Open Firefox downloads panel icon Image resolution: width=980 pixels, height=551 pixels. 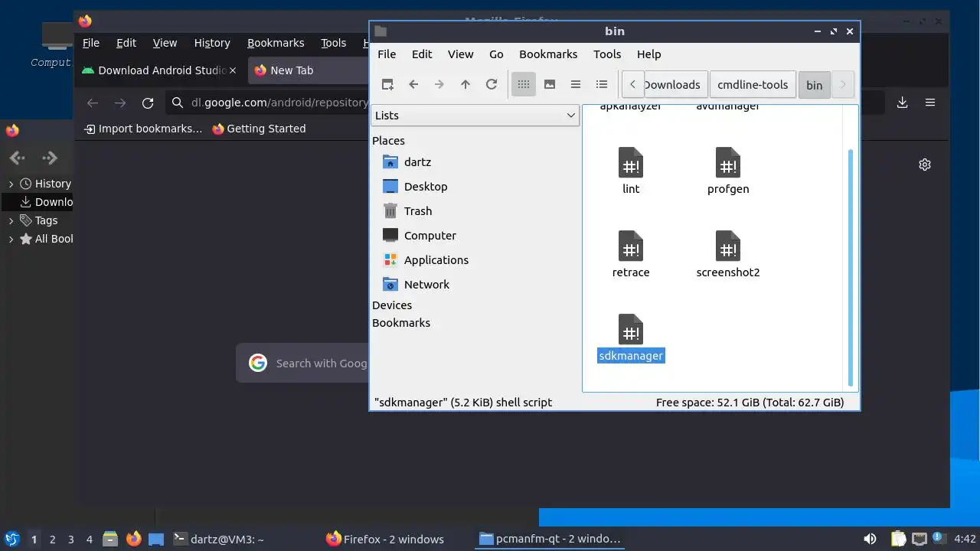coord(903,103)
